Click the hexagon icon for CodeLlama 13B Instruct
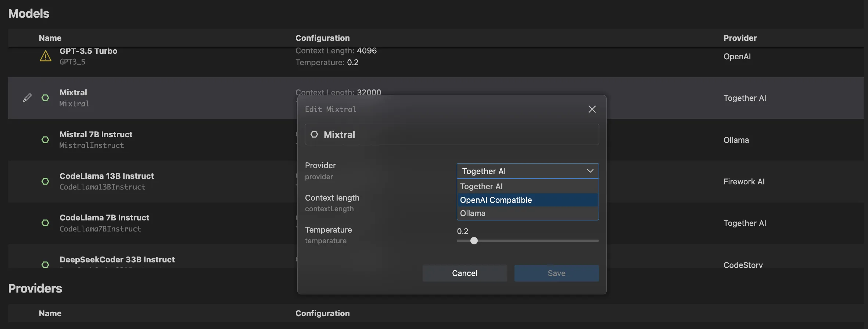The image size is (868, 329). [x=45, y=181]
